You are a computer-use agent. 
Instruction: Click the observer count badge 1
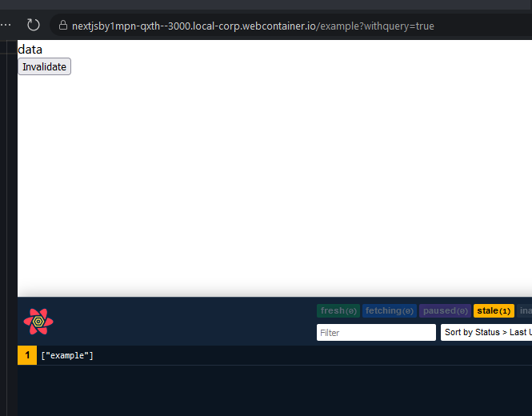tap(27, 355)
